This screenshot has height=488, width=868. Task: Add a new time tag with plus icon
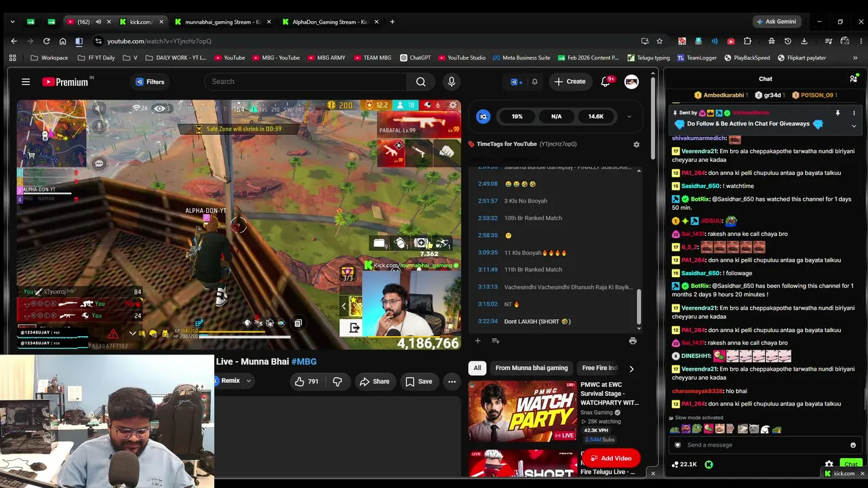[x=477, y=341]
